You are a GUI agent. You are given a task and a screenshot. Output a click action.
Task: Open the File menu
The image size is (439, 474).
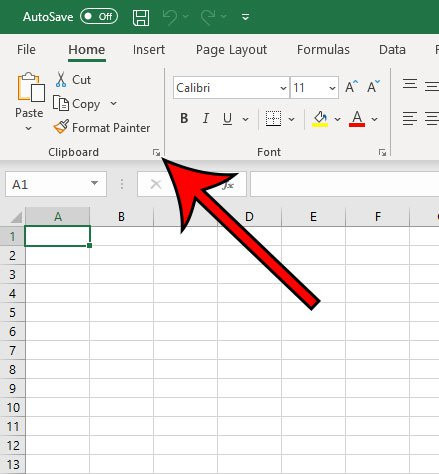coord(26,50)
